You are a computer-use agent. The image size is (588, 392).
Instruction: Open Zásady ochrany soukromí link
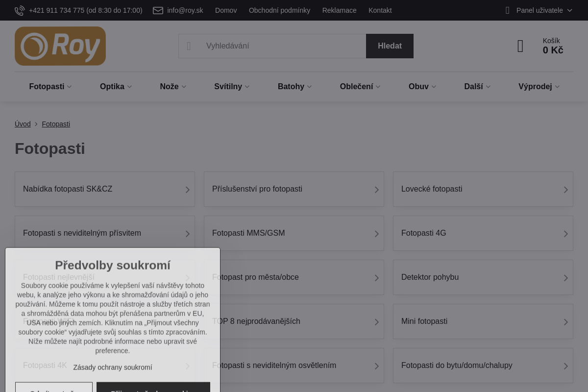coord(113,367)
